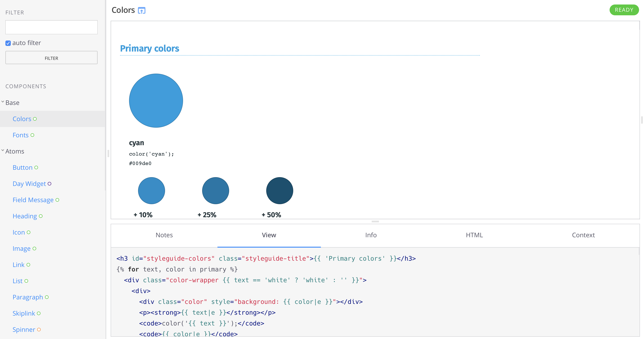Click the '+ 25%' label text
The image size is (644, 339).
[207, 215]
